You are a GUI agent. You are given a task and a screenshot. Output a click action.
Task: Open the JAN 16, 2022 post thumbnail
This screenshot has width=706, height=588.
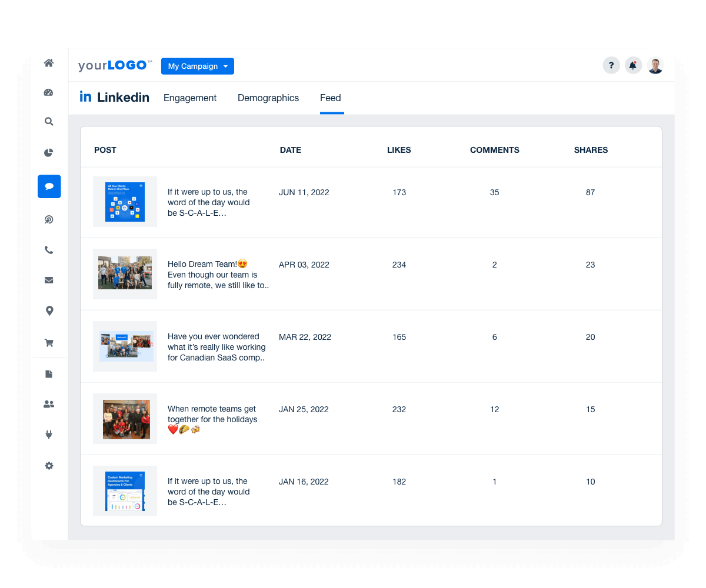pyautogui.click(x=125, y=491)
